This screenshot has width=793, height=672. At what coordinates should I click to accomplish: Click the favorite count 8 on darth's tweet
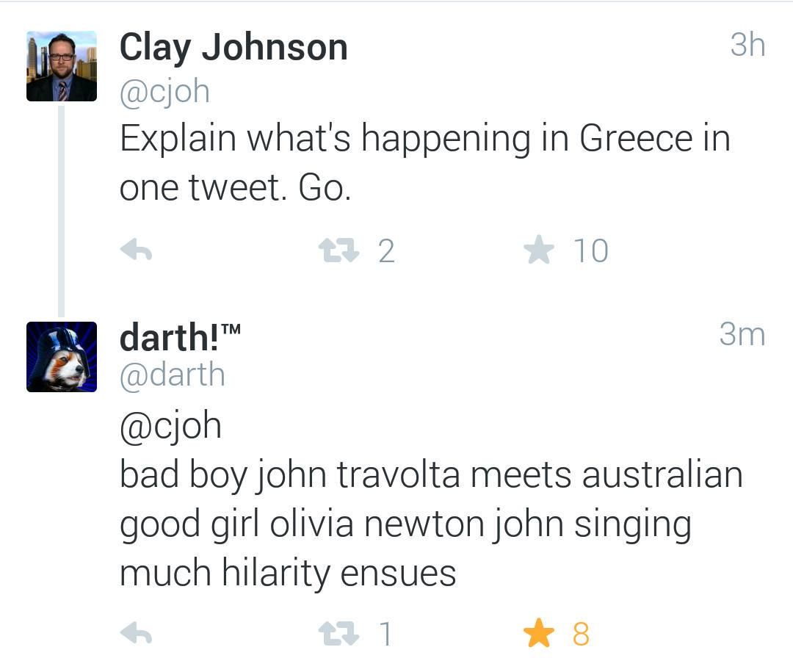(581, 634)
